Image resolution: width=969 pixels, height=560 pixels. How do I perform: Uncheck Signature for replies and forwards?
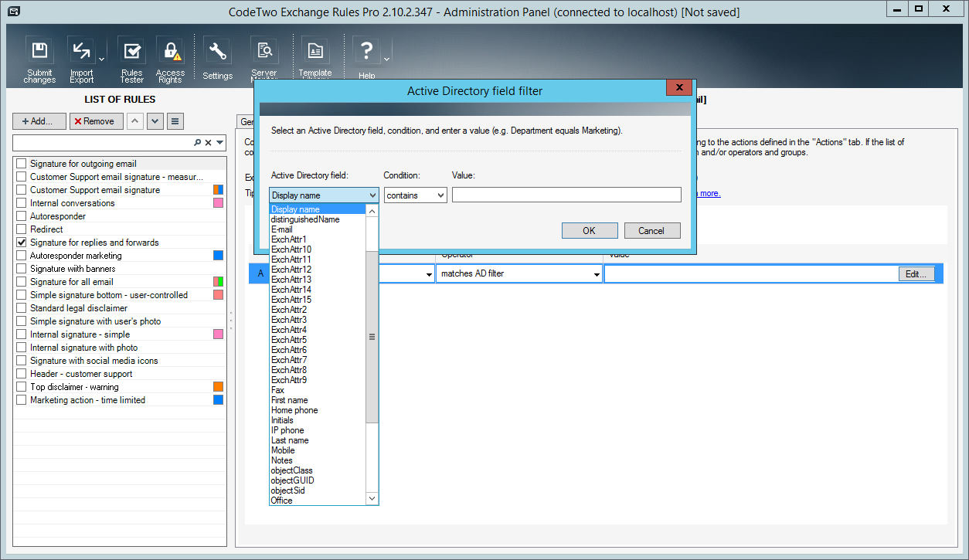22,243
